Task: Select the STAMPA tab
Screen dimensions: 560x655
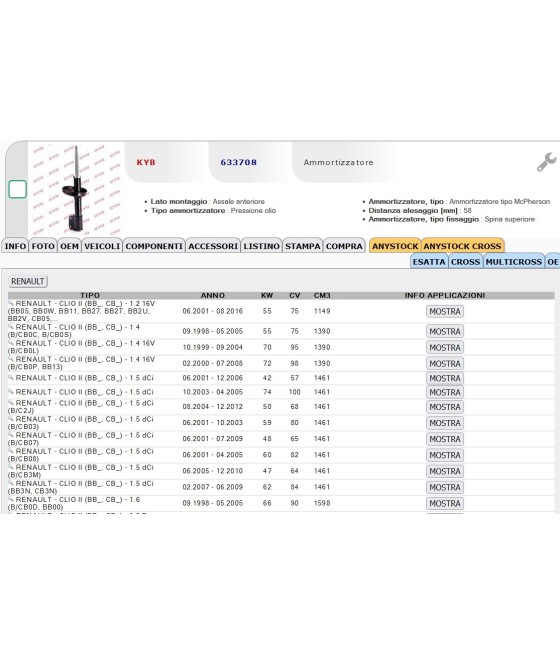Action: tap(303, 246)
